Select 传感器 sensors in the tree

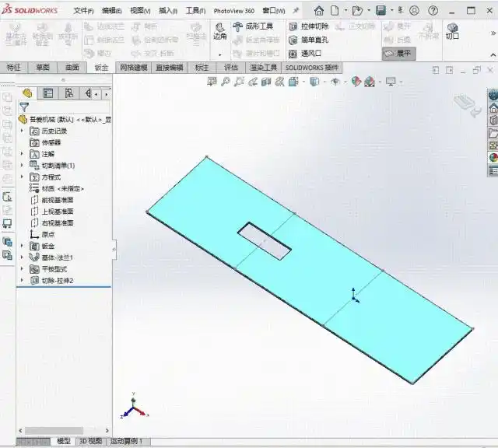45,142
